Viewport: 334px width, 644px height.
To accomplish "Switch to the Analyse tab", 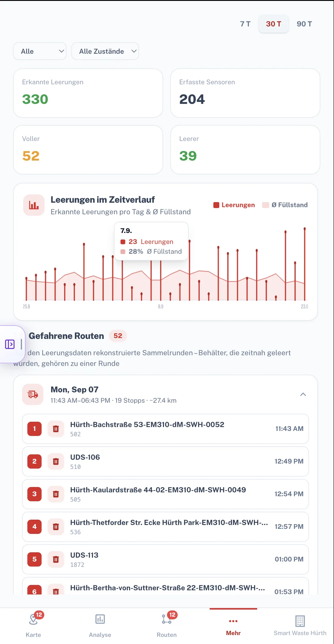I will 100,626.
